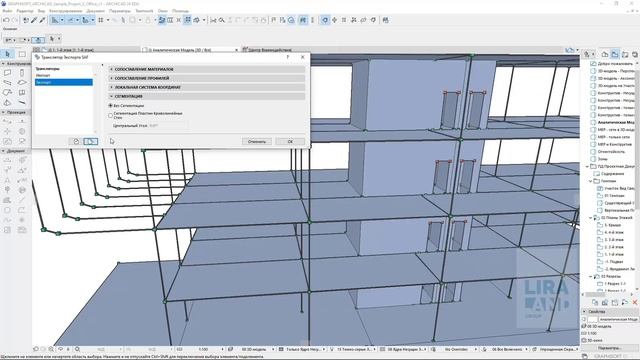
Task: Click the first icon button below the translator list
Action: [x=76, y=141]
